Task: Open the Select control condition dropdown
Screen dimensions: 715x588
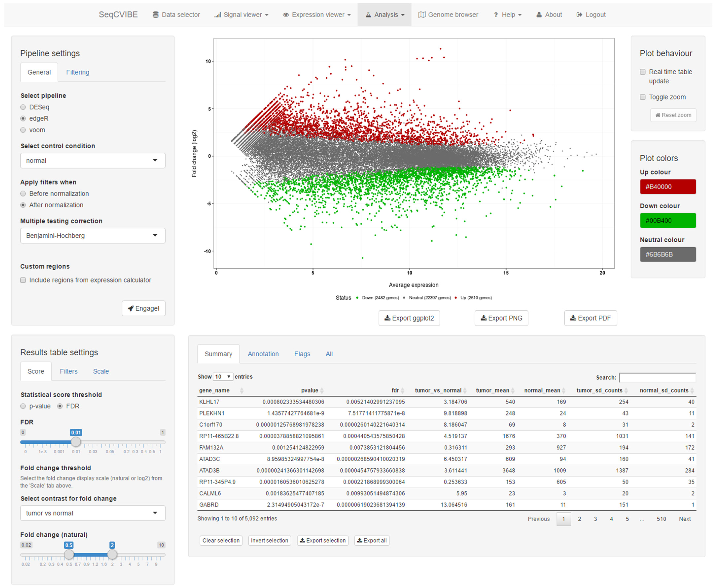Action: click(x=92, y=161)
